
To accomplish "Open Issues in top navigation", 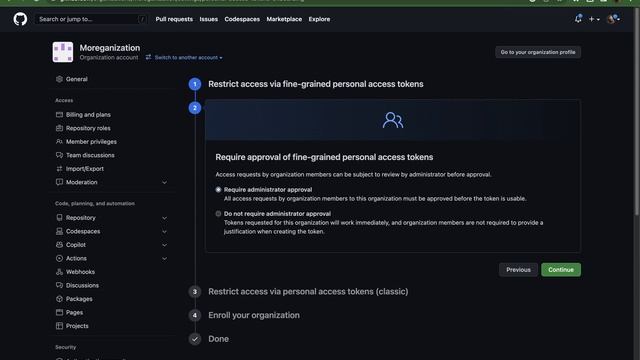I will pos(209,19).
